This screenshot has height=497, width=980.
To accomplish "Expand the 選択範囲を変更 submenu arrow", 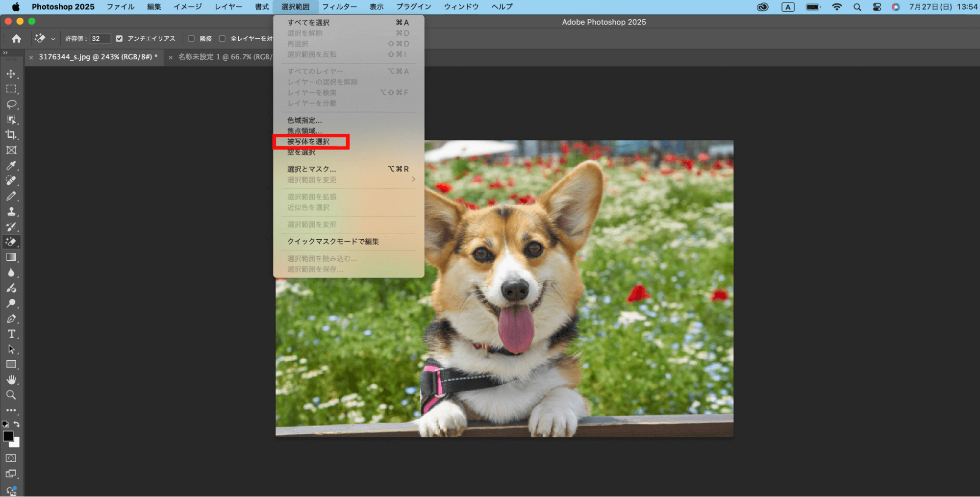I will [x=413, y=179].
